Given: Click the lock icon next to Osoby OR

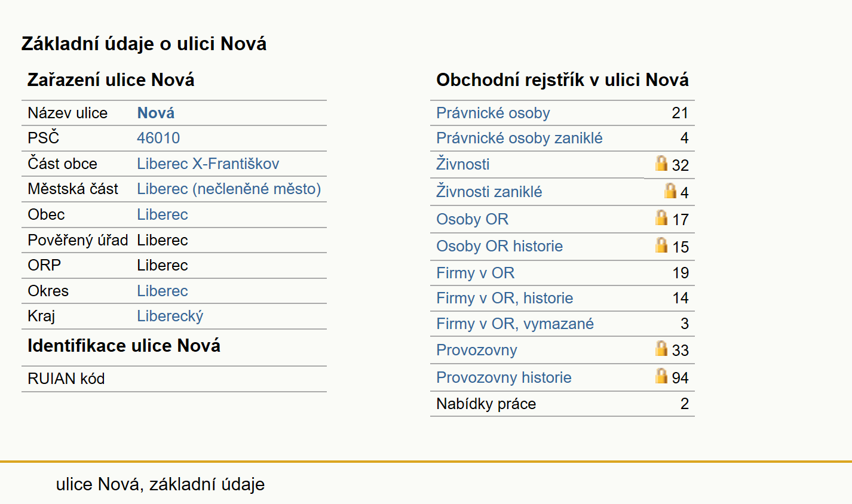Looking at the screenshot, I should tap(661, 217).
